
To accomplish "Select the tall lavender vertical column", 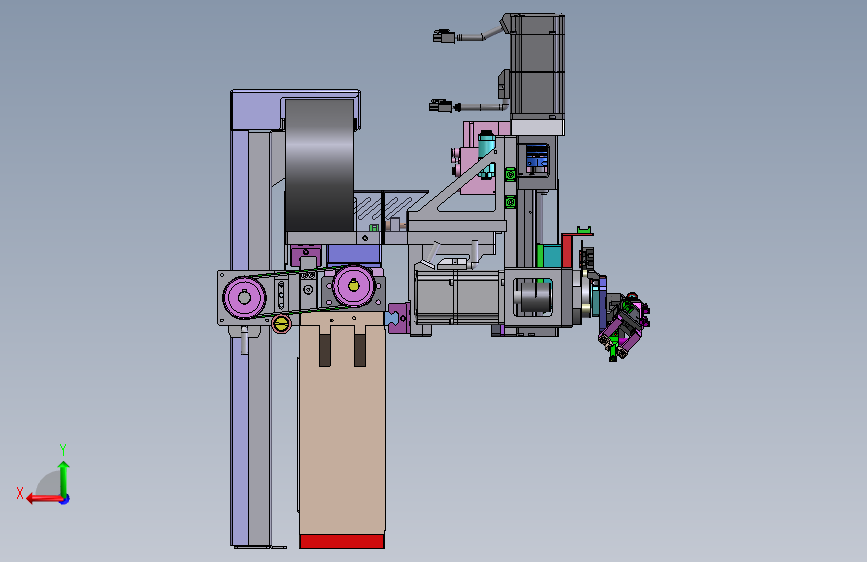I will [241, 337].
